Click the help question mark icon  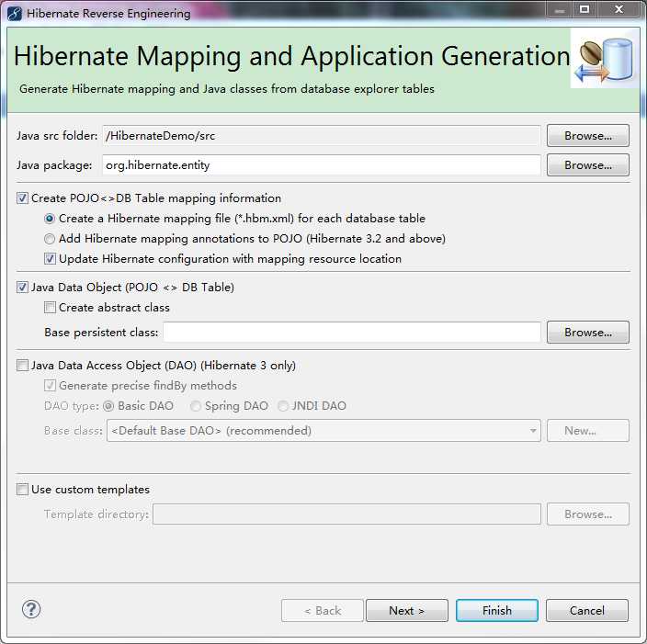[x=31, y=609]
